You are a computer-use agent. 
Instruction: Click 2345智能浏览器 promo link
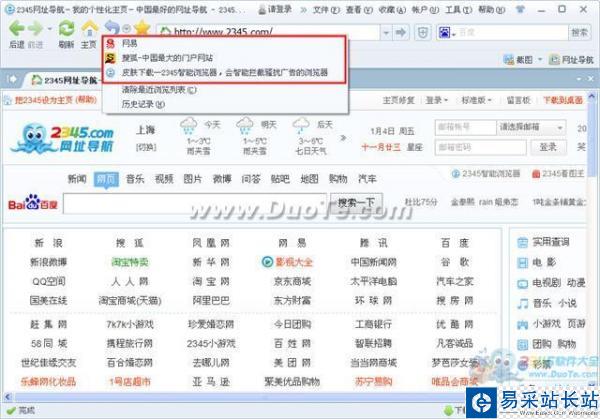pyautogui.click(x=486, y=174)
